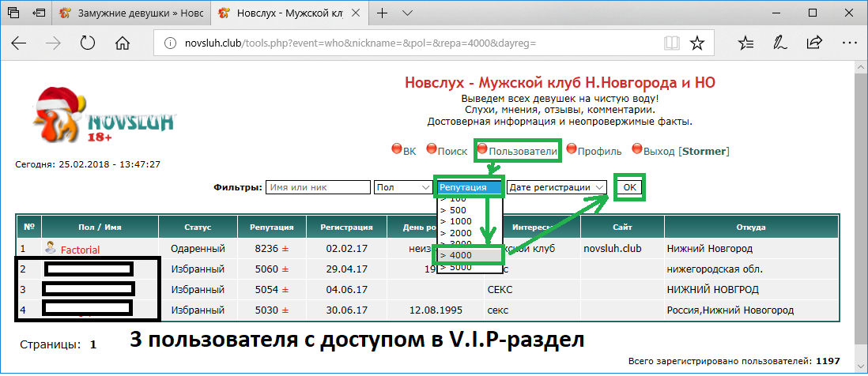Open new tab with plus button
This screenshot has width=868, height=376.
[383, 13]
